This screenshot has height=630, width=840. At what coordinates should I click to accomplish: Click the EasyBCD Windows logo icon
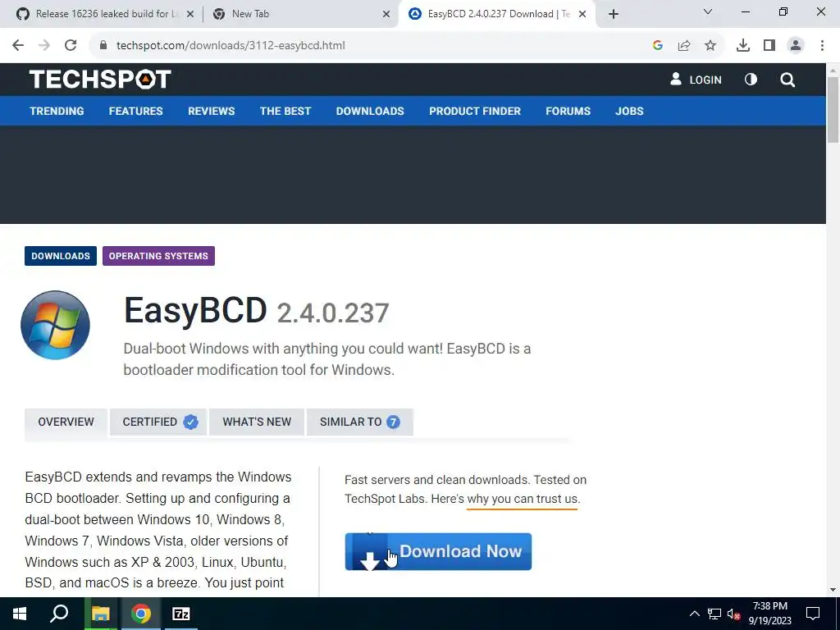pos(55,325)
